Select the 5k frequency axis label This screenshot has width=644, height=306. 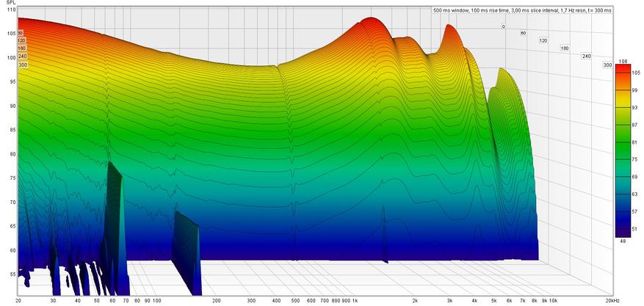click(x=494, y=301)
